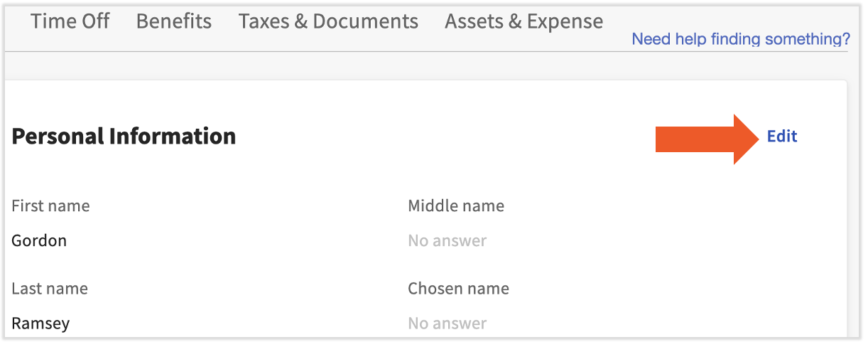The height and width of the screenshot is (347, 868).
Task: Select the Middle name label
Action: [x=456, y=206]
